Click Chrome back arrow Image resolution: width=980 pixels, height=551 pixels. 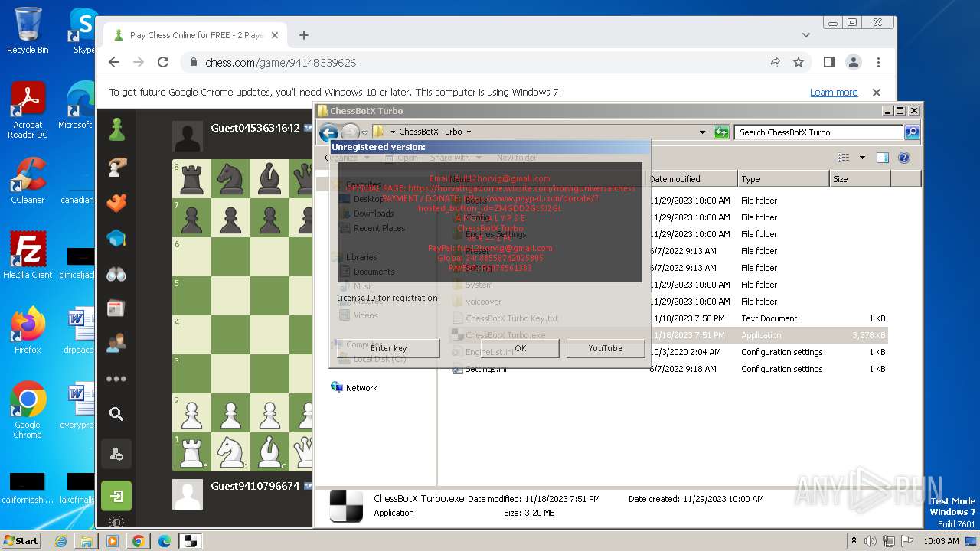click(114, 63)
